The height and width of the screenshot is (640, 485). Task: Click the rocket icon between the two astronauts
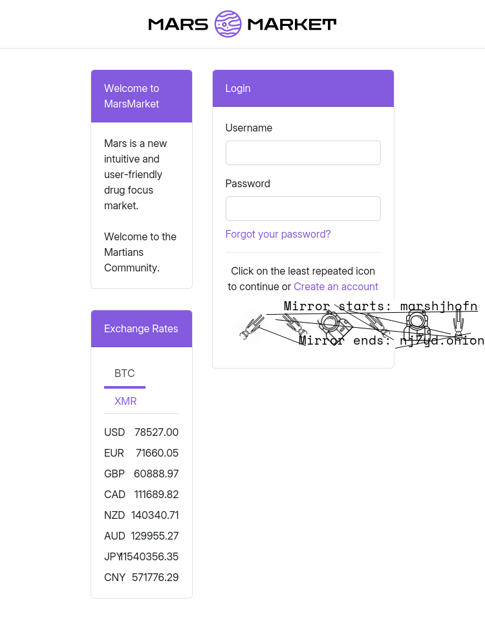point(376,324)
